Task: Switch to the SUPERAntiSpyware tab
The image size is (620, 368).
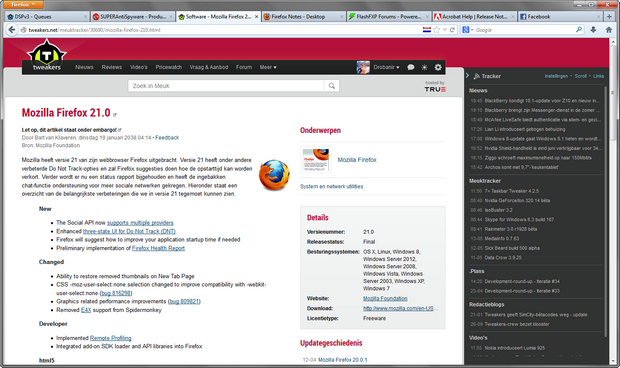Action: [x=132, y=17]
